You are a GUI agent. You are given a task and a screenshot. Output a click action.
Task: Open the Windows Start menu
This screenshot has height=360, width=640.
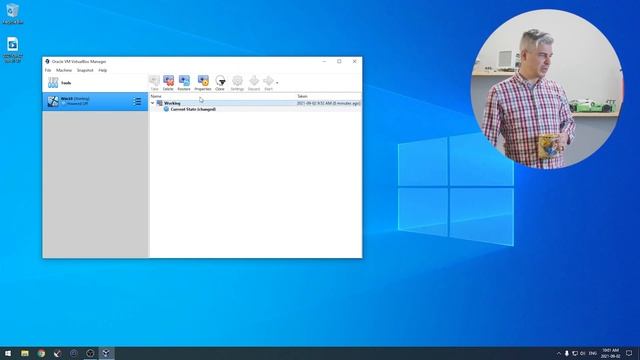8,353
